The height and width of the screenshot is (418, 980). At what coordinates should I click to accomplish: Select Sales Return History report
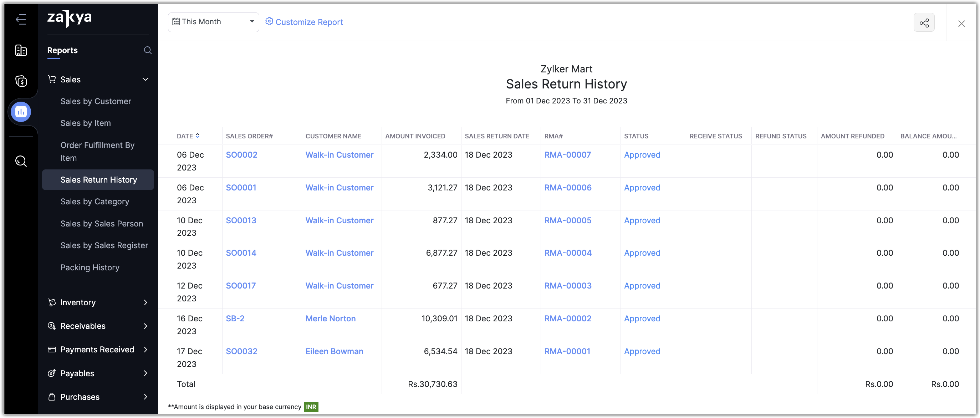98,179
